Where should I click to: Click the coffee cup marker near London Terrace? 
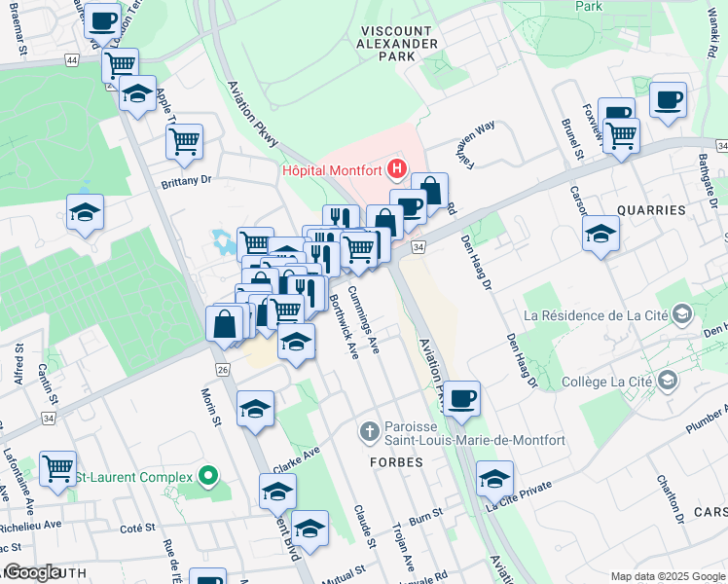tap(102, 22)
